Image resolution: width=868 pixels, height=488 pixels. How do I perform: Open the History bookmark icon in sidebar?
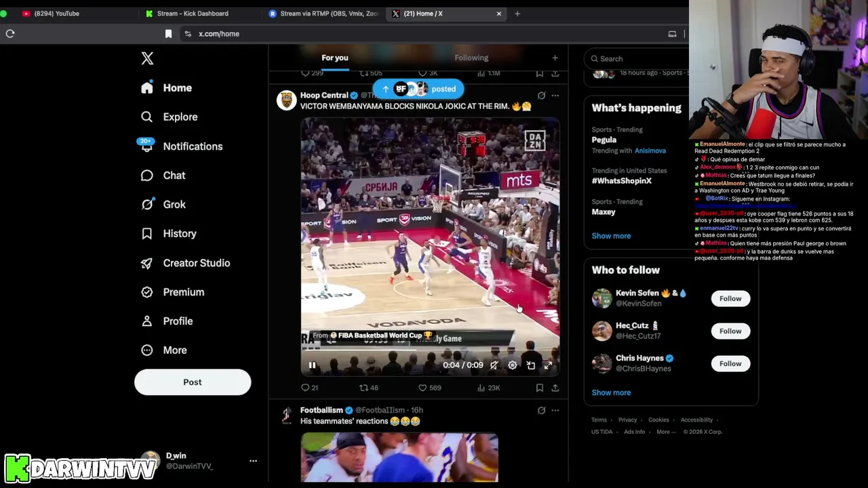pos(146,233)
